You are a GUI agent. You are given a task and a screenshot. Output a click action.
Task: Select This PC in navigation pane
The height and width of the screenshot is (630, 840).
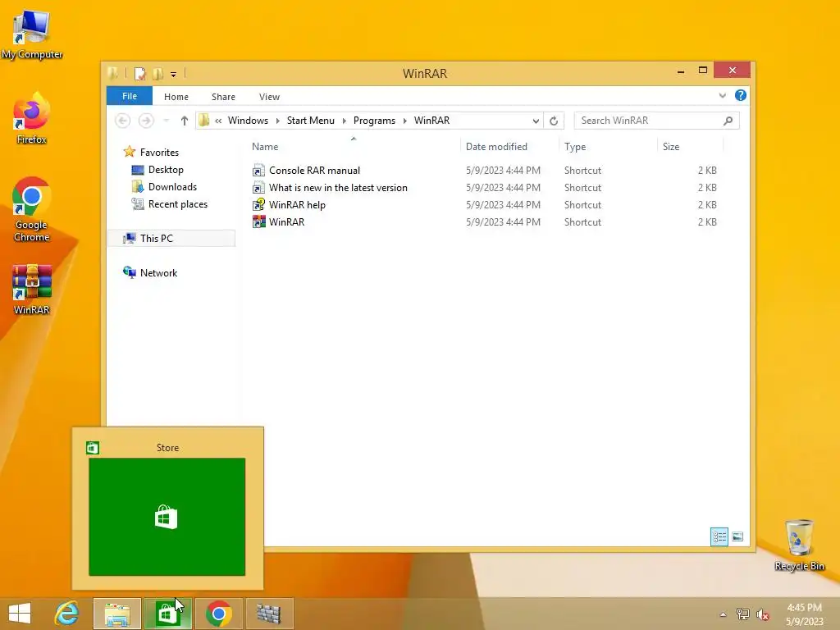[171, 239]
